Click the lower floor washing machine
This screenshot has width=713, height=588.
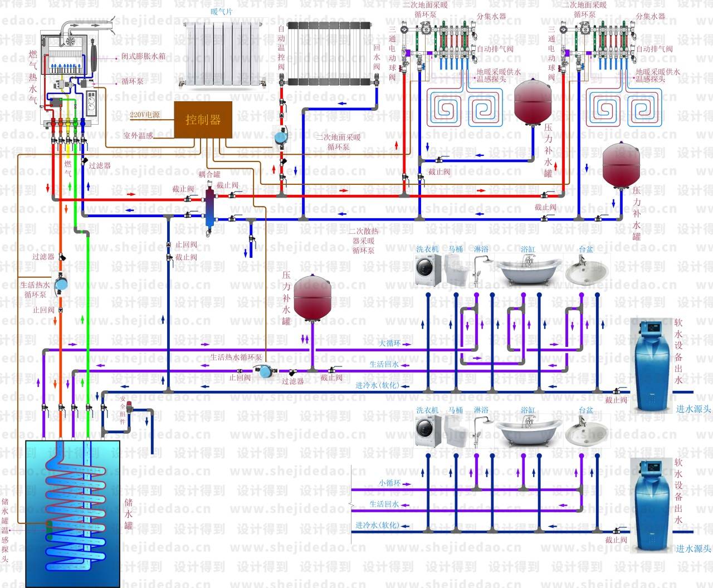click(429, 431)
